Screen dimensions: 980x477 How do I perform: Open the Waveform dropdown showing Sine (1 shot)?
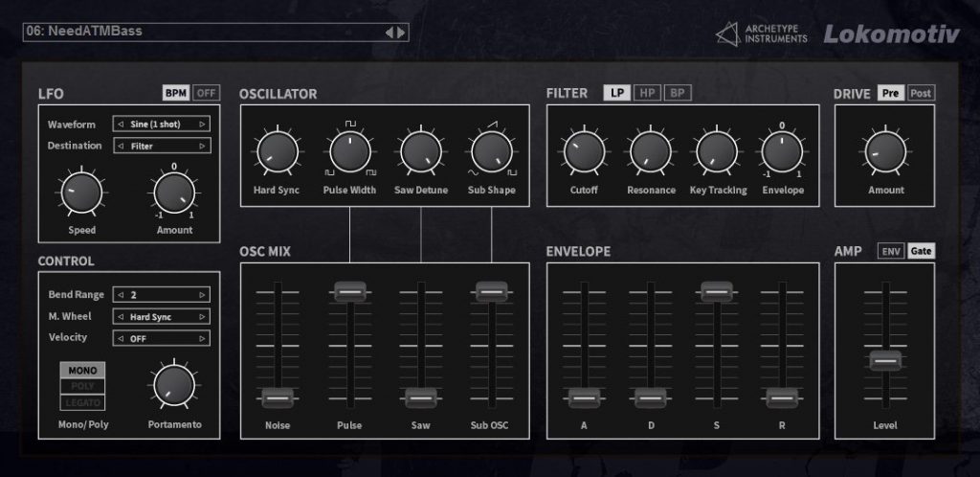[x=161, y=124]
